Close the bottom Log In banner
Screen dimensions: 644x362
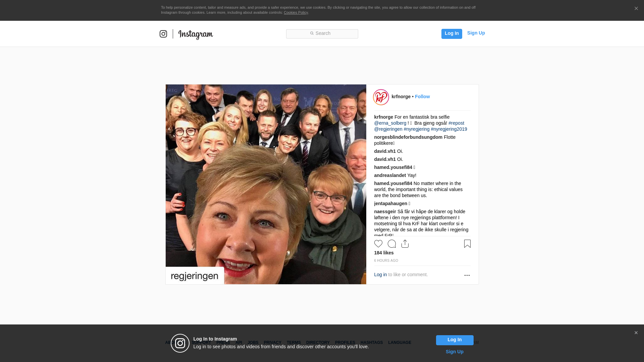click(x=636, y=333)
